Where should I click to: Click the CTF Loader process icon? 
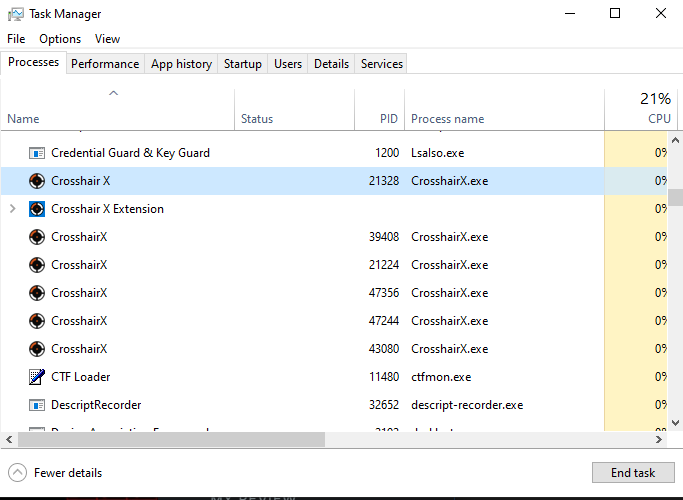pos(37,377)
